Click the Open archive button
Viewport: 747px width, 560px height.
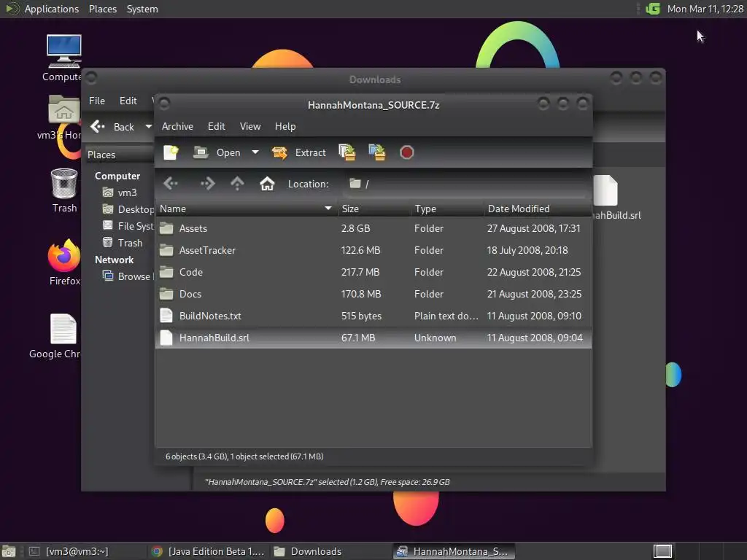click(x=217, y=152)
